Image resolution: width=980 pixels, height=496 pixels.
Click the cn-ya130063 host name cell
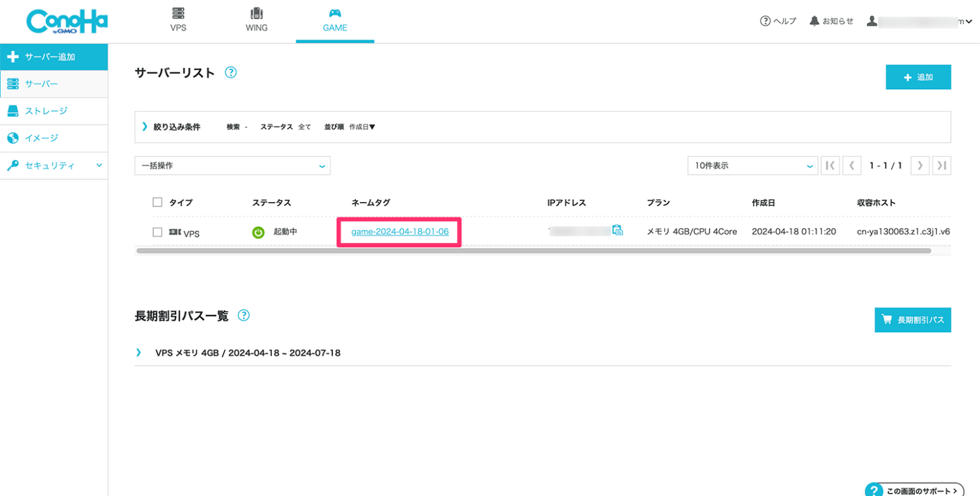903,232
